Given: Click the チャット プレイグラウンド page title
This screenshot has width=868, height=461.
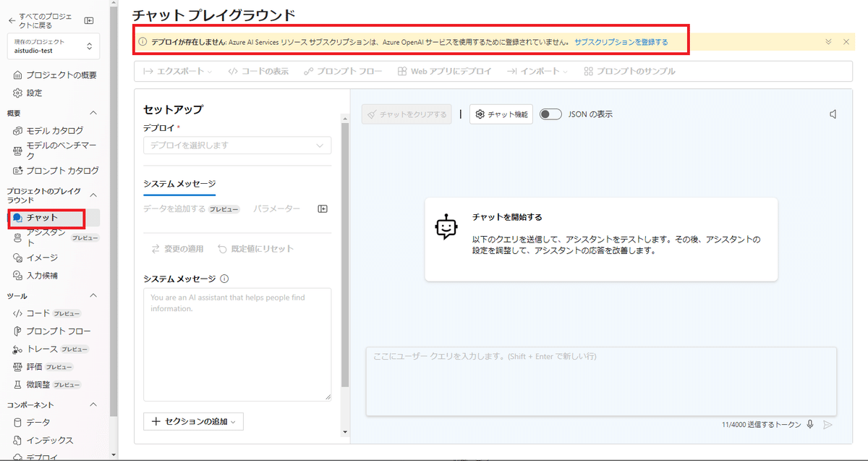Looking at the screenshot, I should (214, 14).
